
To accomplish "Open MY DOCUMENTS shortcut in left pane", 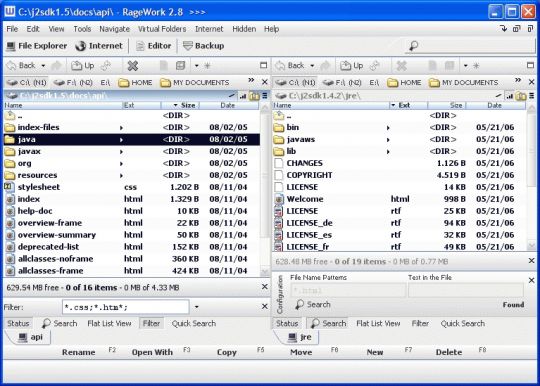I will (x=195, y=83).
